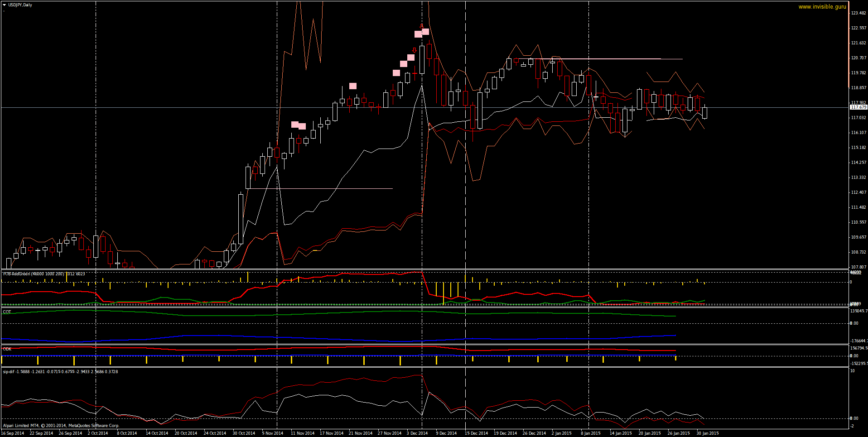Viewport: 868px width, 437px height.
Task: Select the pink horizontal line near 112.407
Action: click(x=321, y=188)
